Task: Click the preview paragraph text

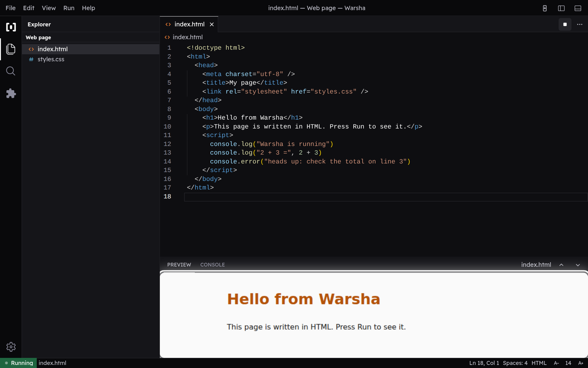Action: tap(316, 327)
